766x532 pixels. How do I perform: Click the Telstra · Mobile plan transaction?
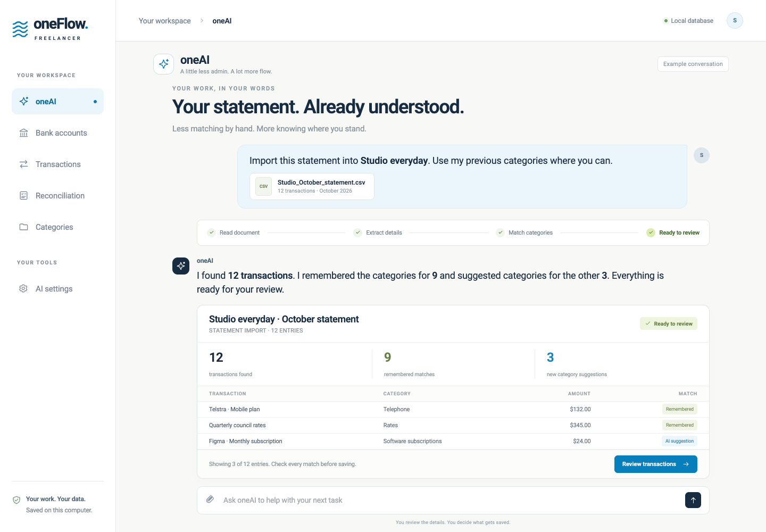click(x=235, y=409)
